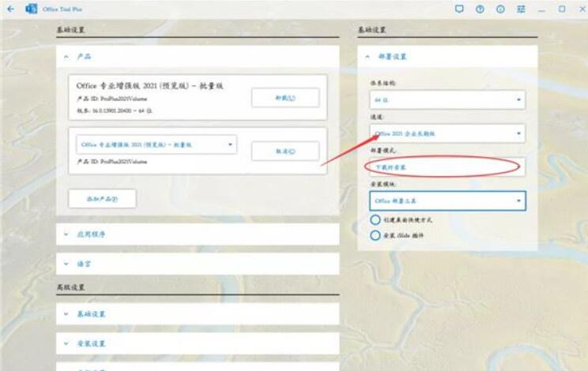Open the settings sliders icon
The image size is (588, 371).
[521, 9]
